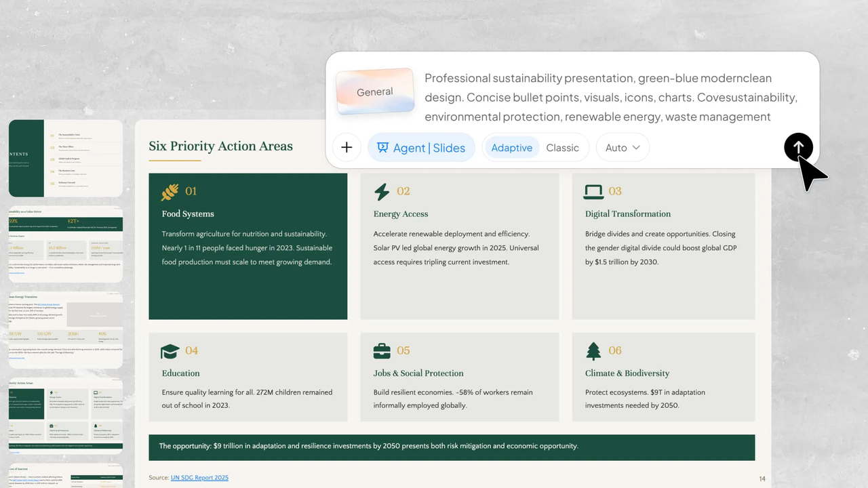Click the Climate & Biodiversity heading
The image size is (868, 488).
click(627, 373)
